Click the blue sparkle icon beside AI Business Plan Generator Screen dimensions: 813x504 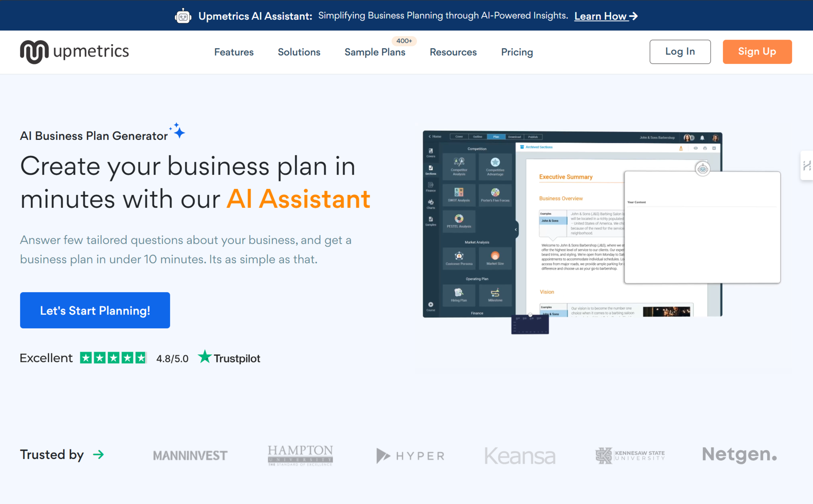click(x=177, y=130)
